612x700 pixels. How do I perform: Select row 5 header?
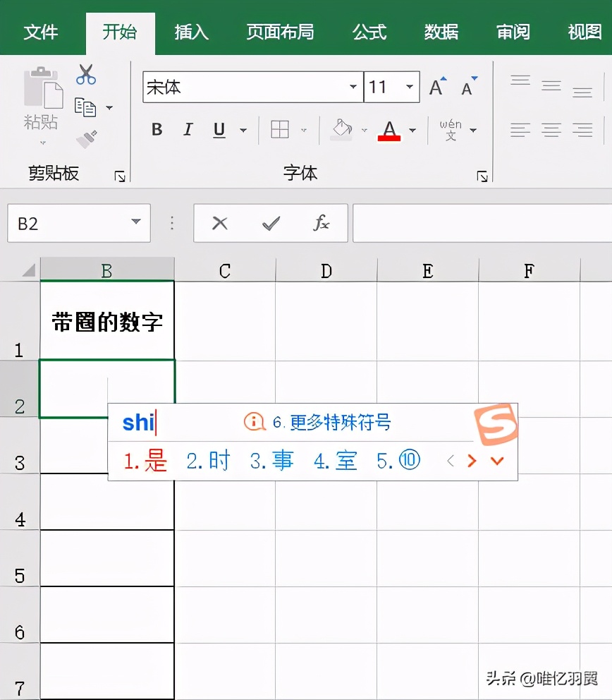tap(19, 558)
